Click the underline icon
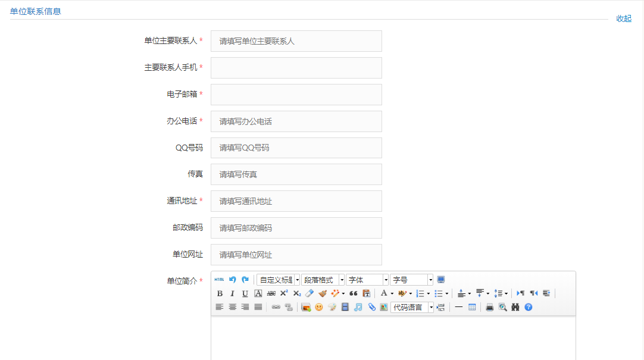 click(x=245, y=293)
